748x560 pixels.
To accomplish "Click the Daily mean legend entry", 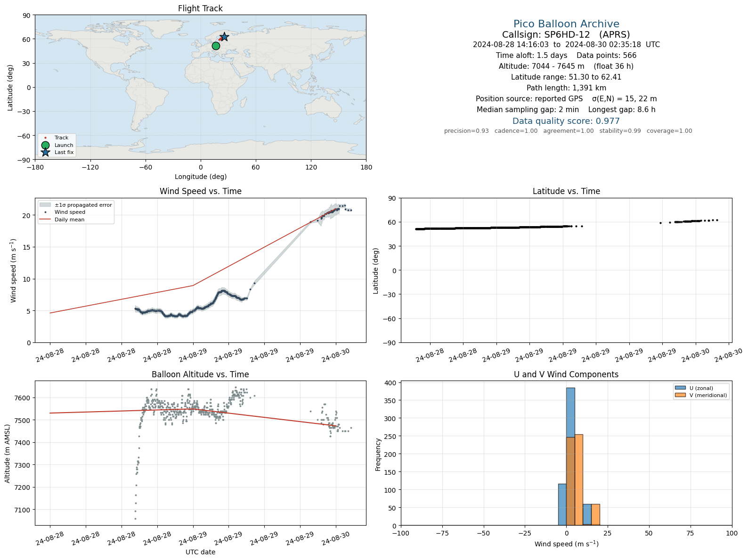I will pyautogui.click(x=62, y=219).
